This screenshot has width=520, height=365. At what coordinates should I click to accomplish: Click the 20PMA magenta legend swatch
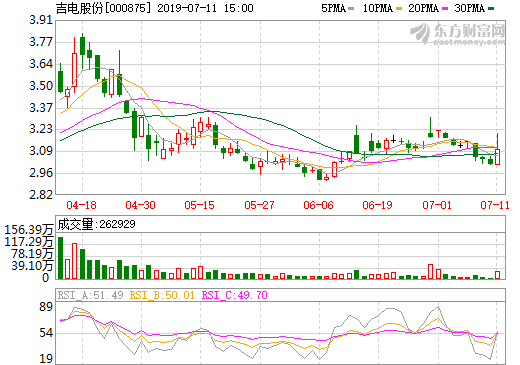(445, 9)
